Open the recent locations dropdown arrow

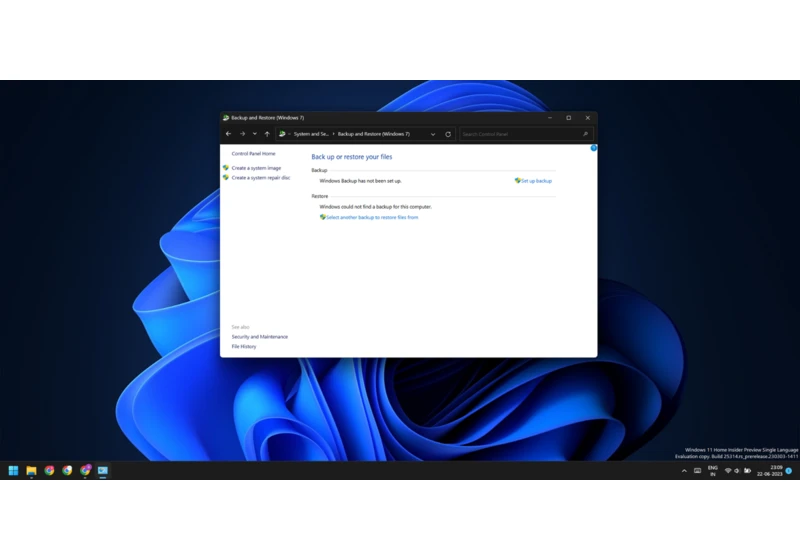pyautogui.click(x=255, y=134)
